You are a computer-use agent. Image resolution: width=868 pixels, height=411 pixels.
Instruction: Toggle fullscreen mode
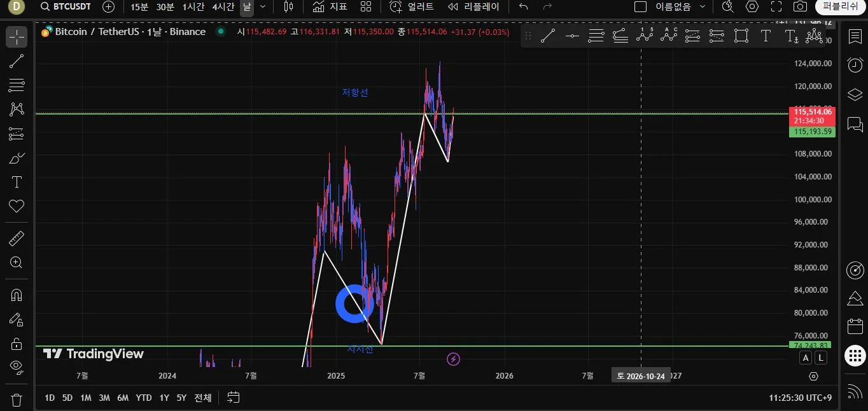(776, 6)
